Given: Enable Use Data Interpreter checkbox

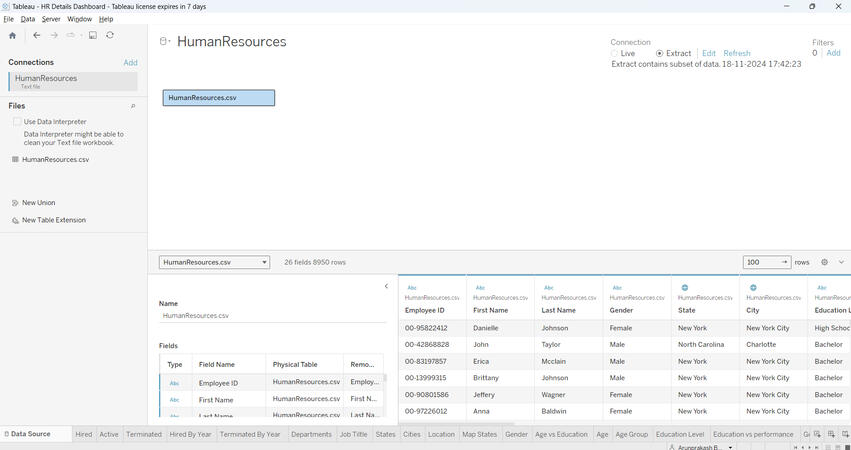Looking at the screenshot, I should (x=17, y=122).
